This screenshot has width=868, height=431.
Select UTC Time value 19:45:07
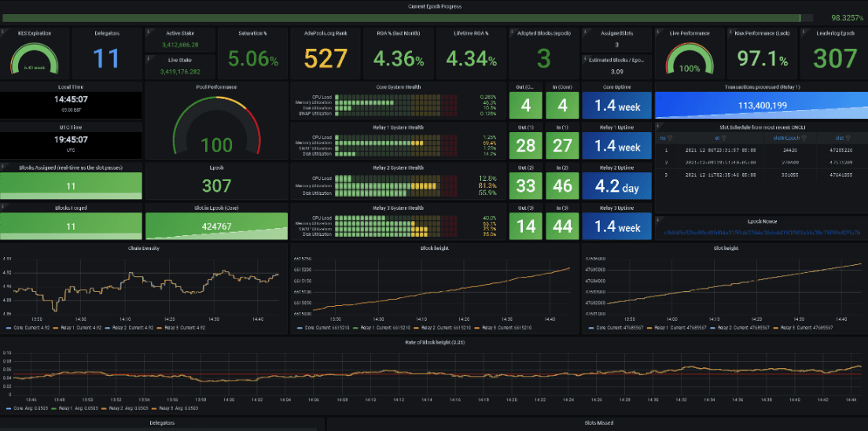coord(71,140)
